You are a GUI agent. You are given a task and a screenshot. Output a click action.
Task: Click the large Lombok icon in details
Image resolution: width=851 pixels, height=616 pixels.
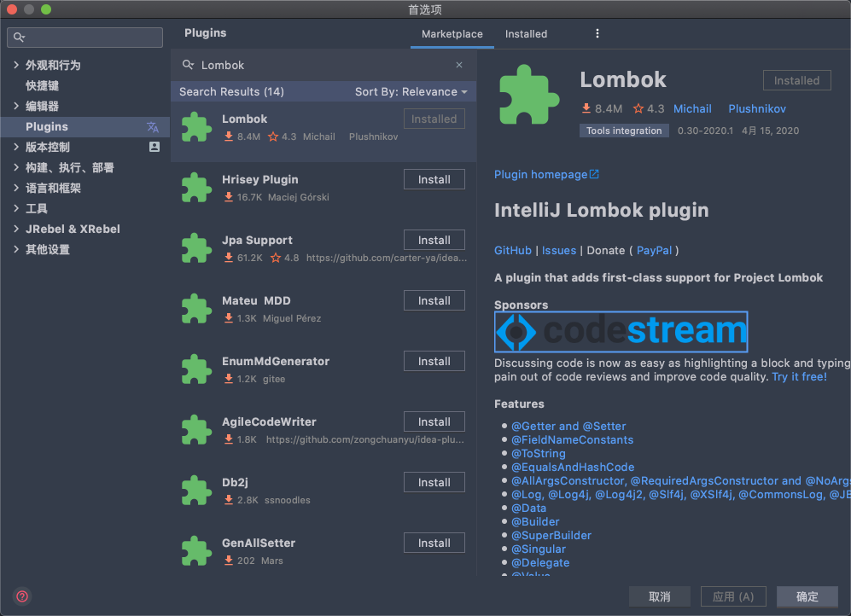pyautogui.click(x=528, y=95)
